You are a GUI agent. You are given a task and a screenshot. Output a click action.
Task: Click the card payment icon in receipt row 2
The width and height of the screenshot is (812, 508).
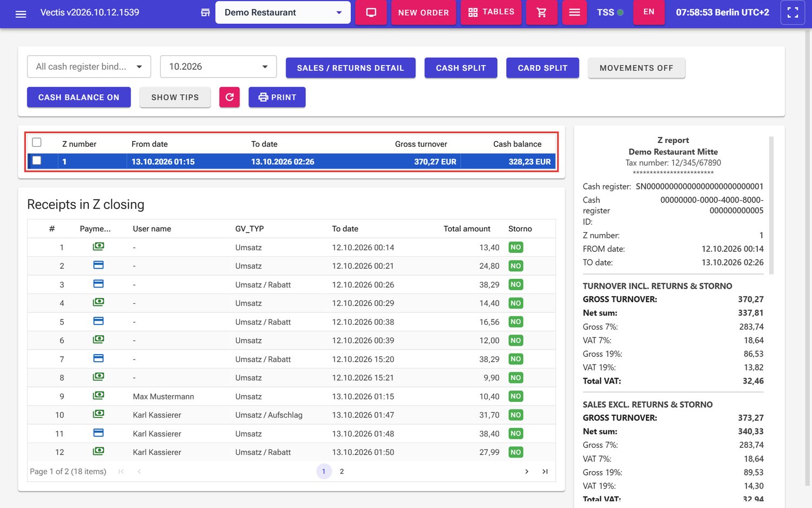tap(98, 265)
